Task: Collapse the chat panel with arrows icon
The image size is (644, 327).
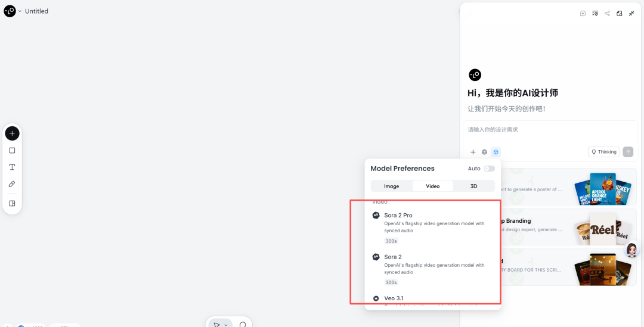Action: (631, 14)
